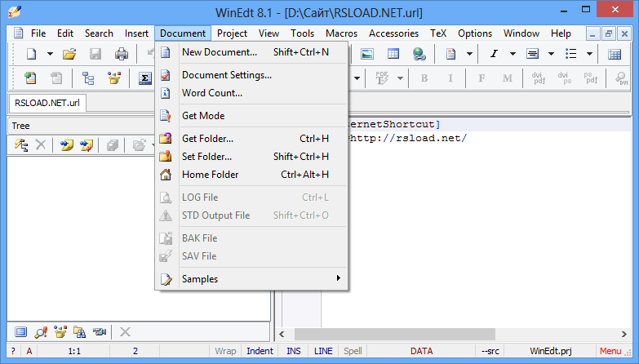
Task: Open the TeX menu
Action: click(438, 33)
